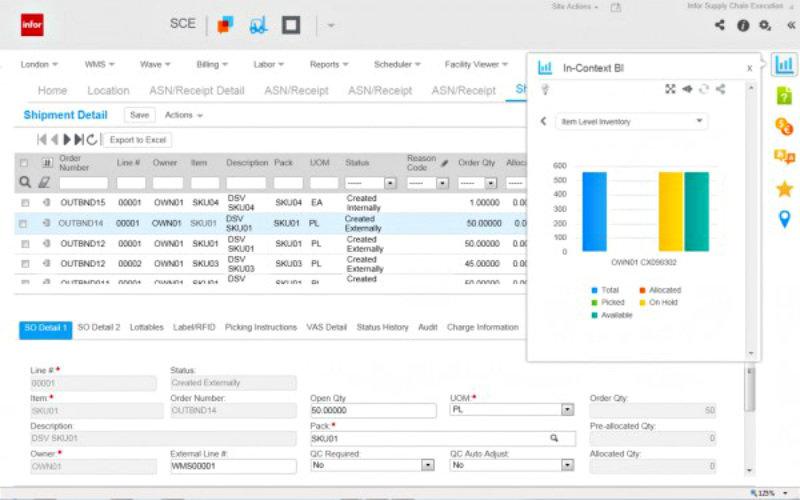Toggle the select-all checkbox in grid header

pos(24,162)
